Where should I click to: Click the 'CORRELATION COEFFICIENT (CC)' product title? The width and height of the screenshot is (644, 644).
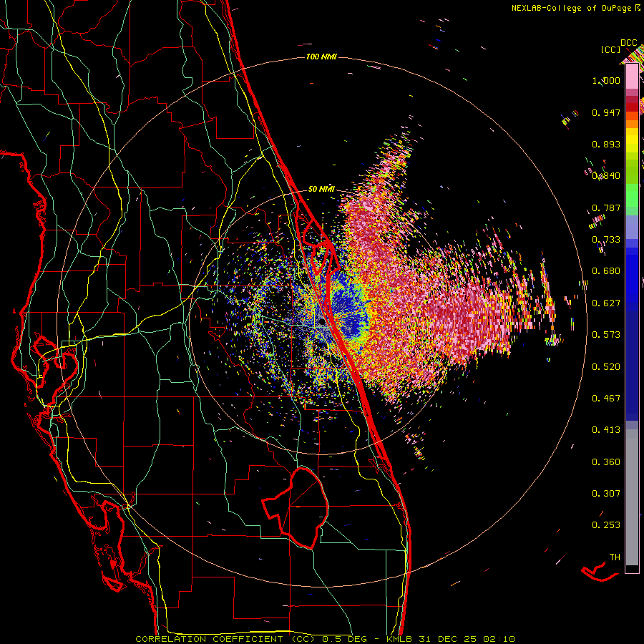point(225,639)
